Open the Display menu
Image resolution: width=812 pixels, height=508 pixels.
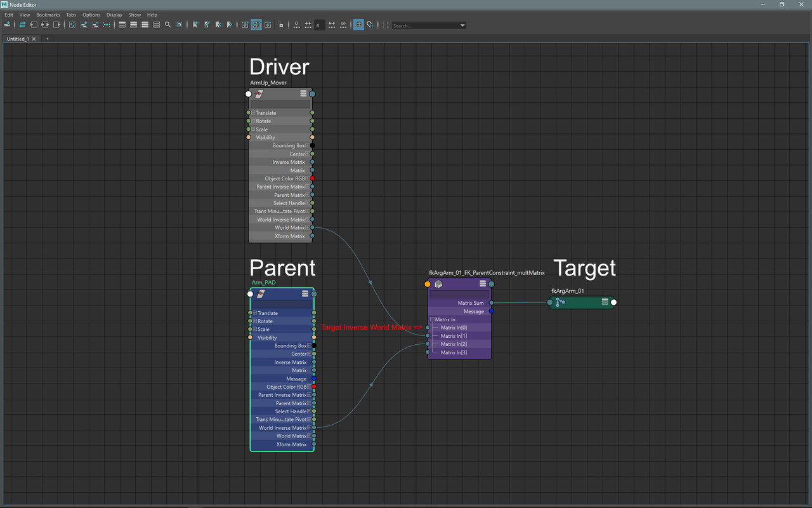point(114,15)
